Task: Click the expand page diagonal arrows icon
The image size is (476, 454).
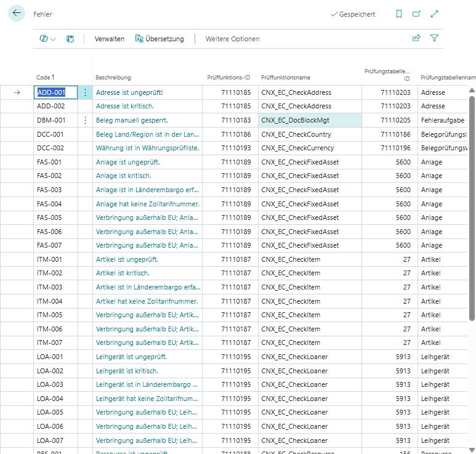Action: click(x=435, y=14)
